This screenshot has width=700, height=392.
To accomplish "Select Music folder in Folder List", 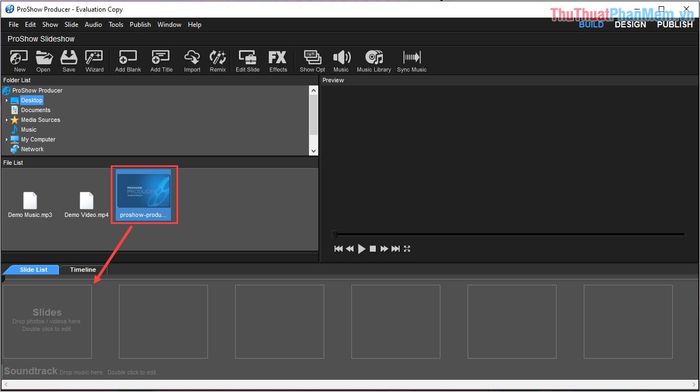I will 29,129.
